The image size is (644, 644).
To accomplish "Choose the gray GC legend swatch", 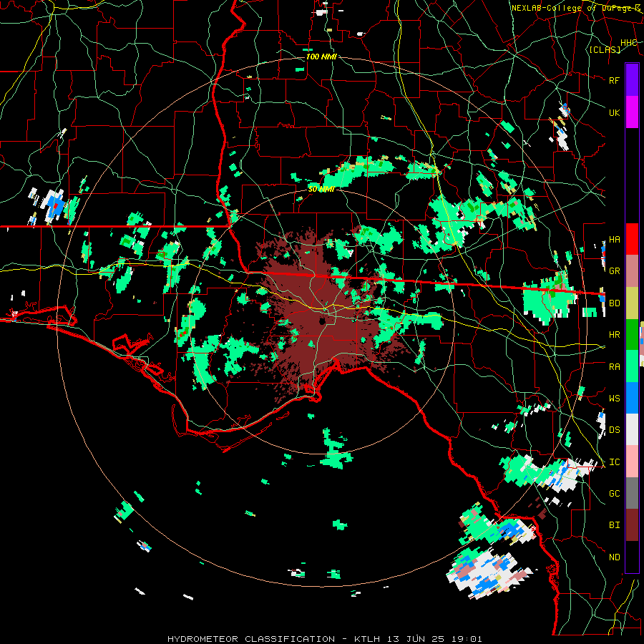I will point(632,493).
